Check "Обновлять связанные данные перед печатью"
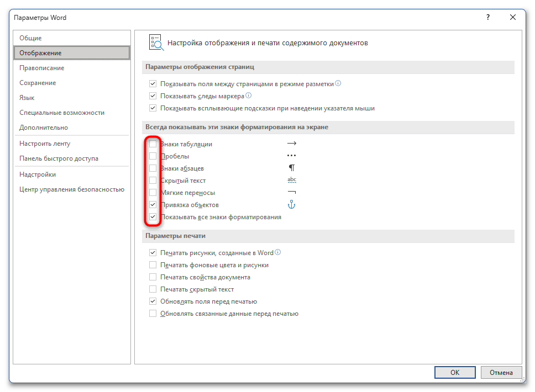This screenshot has width=535, height=392. 153,314
